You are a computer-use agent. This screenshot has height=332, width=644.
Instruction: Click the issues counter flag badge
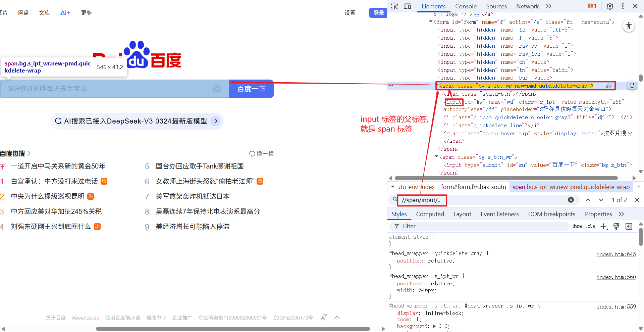click(592, 6)
